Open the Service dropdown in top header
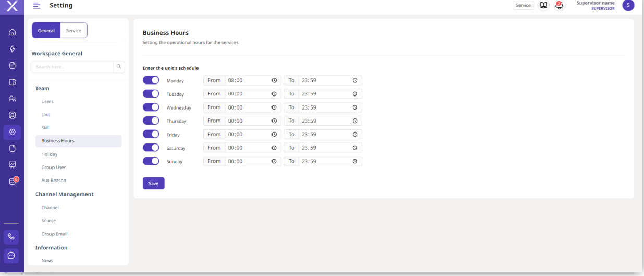Image resolution: width=644 pixels, height=276 pixels. click(523, 5)
